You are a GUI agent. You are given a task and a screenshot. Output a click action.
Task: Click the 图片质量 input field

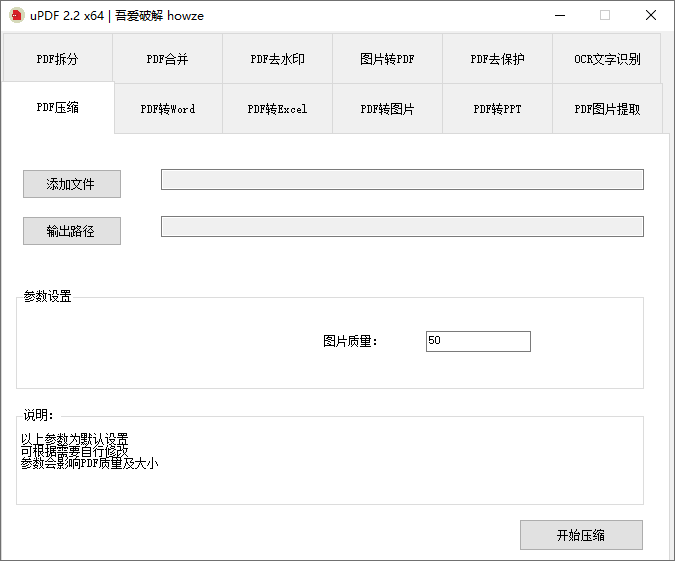pyautogui.click(x=477, y=341)
